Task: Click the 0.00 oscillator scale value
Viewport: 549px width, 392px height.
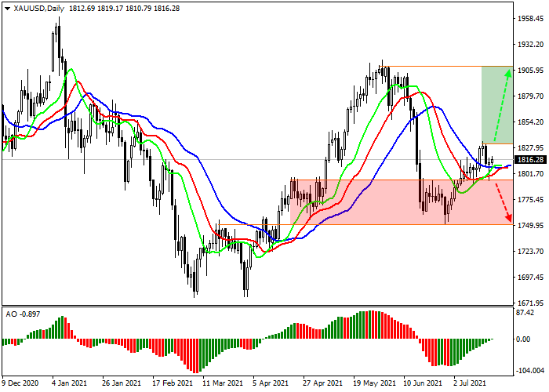Action: pos(523,339)
